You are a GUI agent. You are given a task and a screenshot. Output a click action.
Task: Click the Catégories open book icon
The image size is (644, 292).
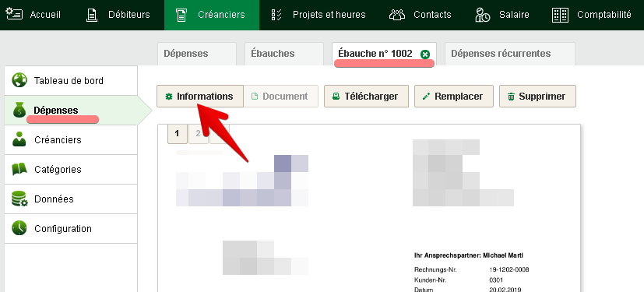point(19,169)
